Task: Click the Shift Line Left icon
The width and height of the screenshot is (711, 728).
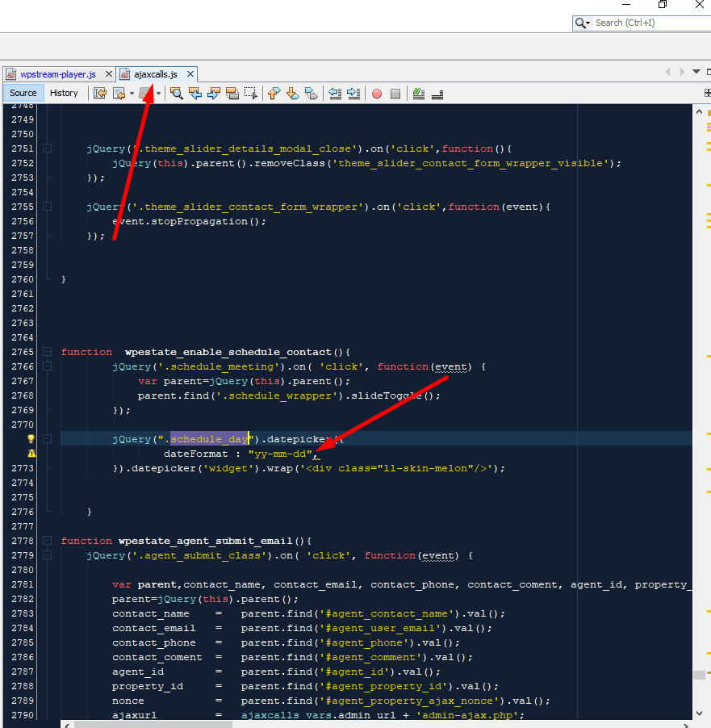Action: [335, 94]
